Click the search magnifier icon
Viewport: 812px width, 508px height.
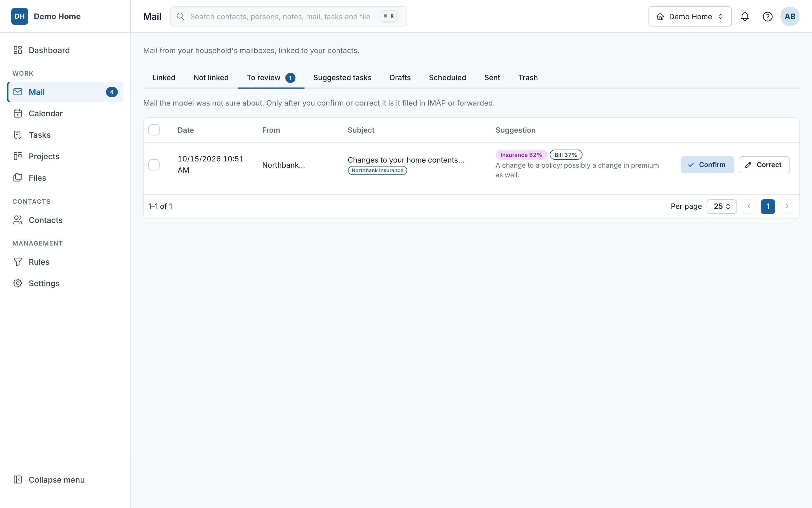click(180, 16)
